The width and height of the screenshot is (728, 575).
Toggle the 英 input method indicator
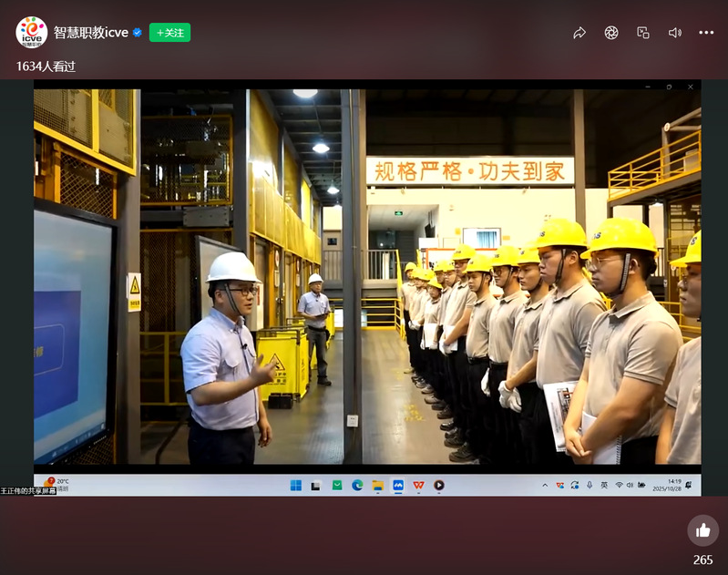[604, 486]
